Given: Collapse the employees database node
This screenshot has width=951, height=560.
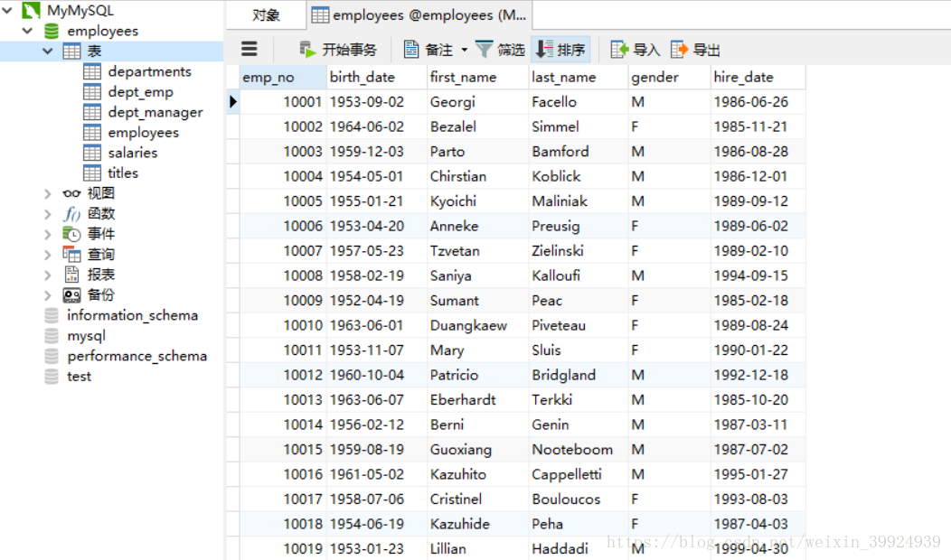Looking at the screenshot, I should click(27, 31).
